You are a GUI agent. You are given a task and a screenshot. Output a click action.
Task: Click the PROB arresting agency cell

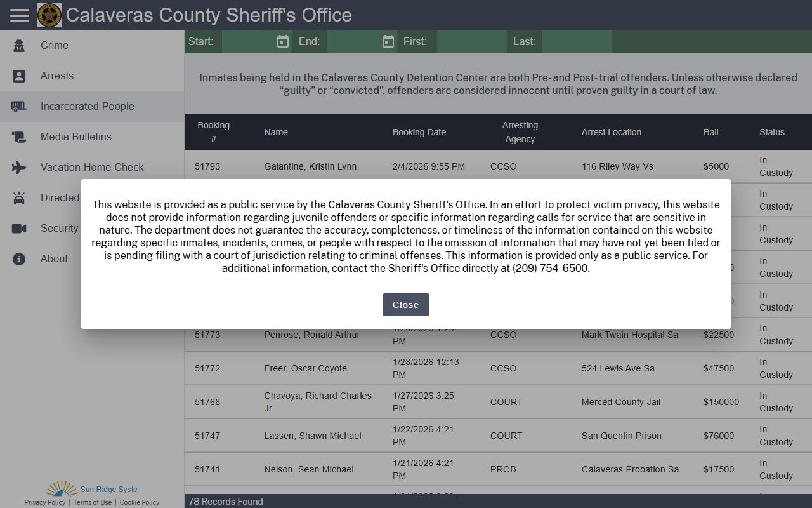click(503, 469)
